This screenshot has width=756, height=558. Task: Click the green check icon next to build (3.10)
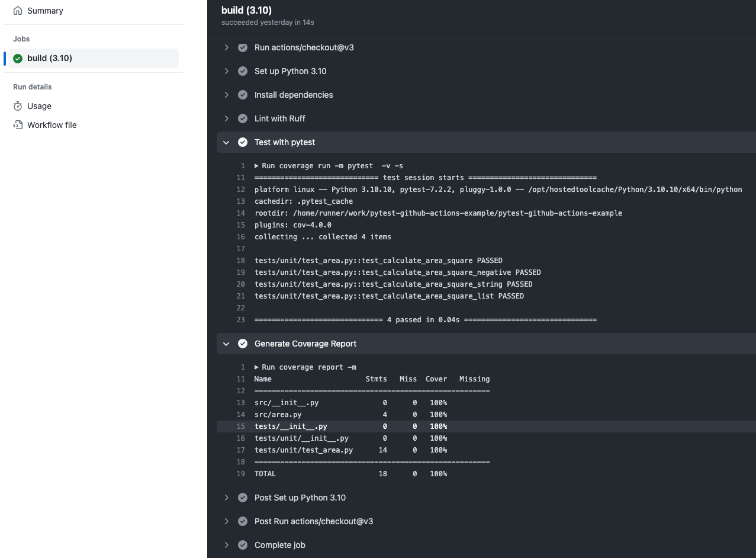18,58
